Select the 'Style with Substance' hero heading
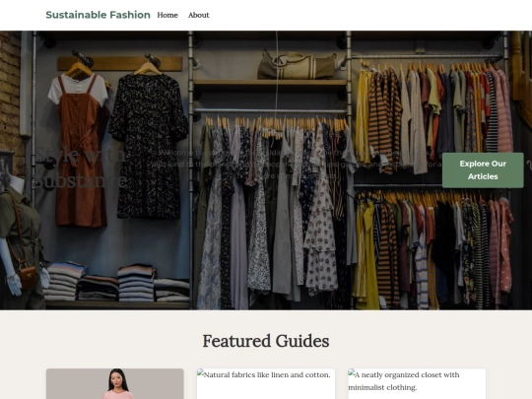The width and height of the screenshot is (532, 399). (x=81, y=167)
